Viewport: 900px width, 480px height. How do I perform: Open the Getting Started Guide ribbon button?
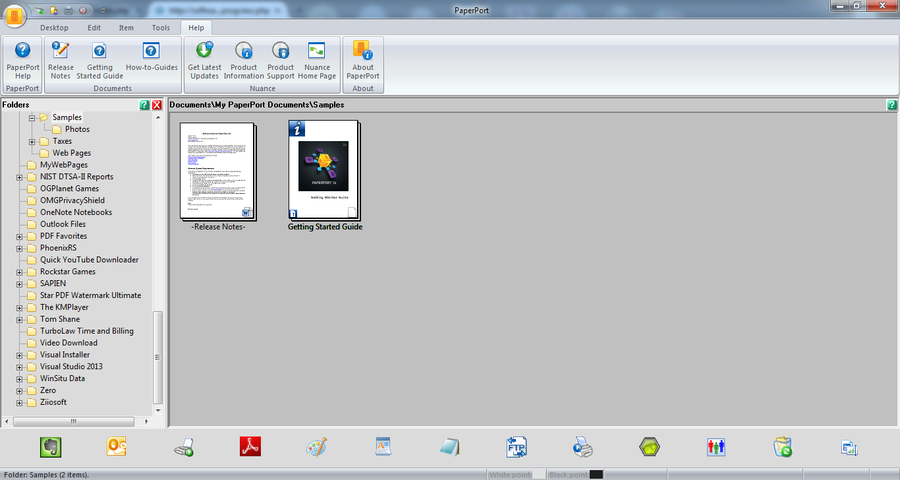tap(99, 60)
